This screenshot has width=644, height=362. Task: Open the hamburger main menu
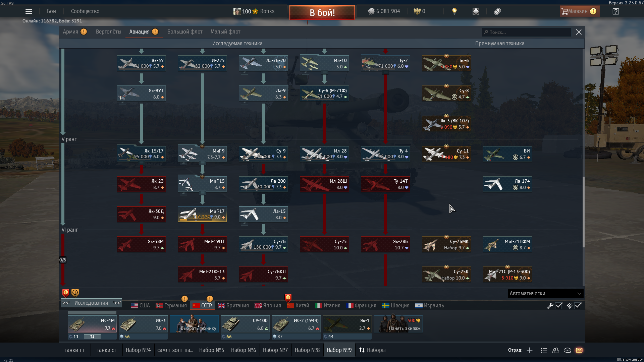point(29,11)
